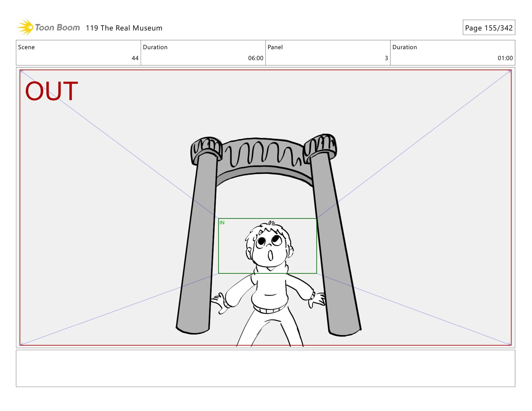The width and height of the screenshot is (532, 411).
Task: Click the panel duration value 01:00
Action: coord(505,58)
